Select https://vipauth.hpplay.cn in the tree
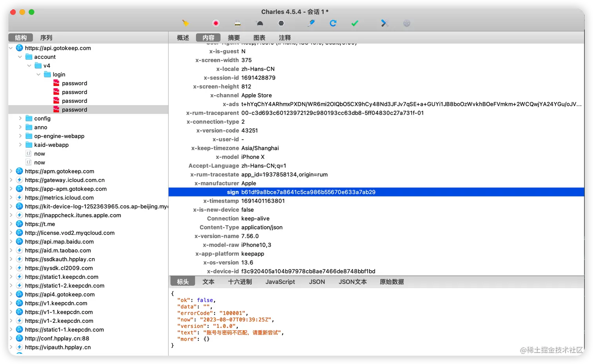The image size is (593, 364). (x=58, y=347)
